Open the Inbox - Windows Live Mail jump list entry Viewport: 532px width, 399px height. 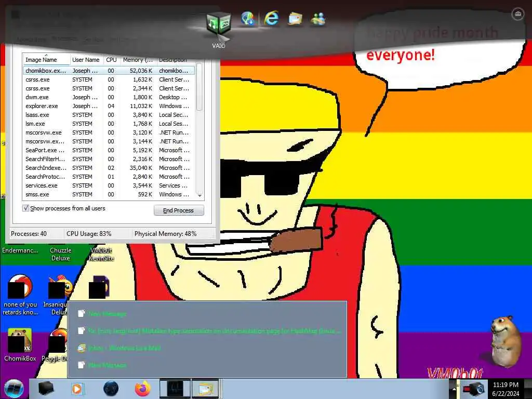124,348
